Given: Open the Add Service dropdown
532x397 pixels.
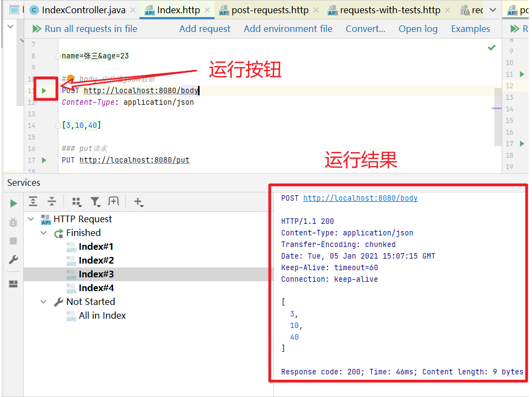Looking at the screenshot, I should click(138, 202).
